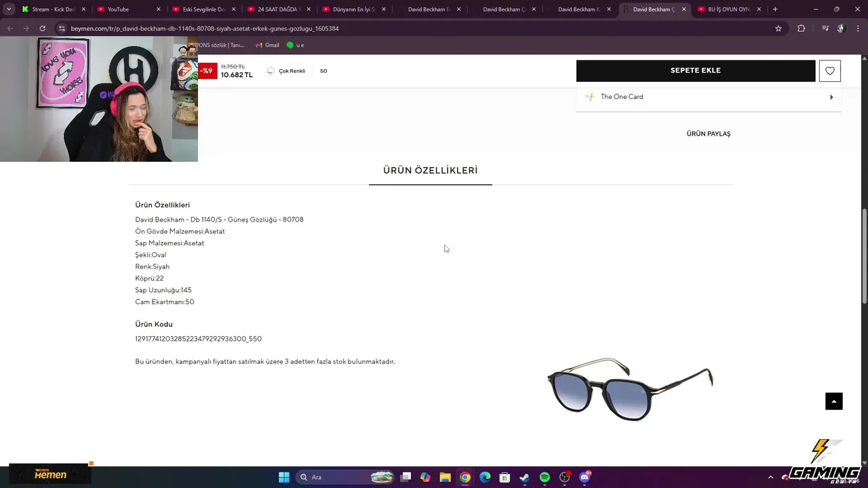The image size is (868, 488).
Task: Select the ÜRÜN ÖZELLİKLERİ tab
Action: pos(431,170)
